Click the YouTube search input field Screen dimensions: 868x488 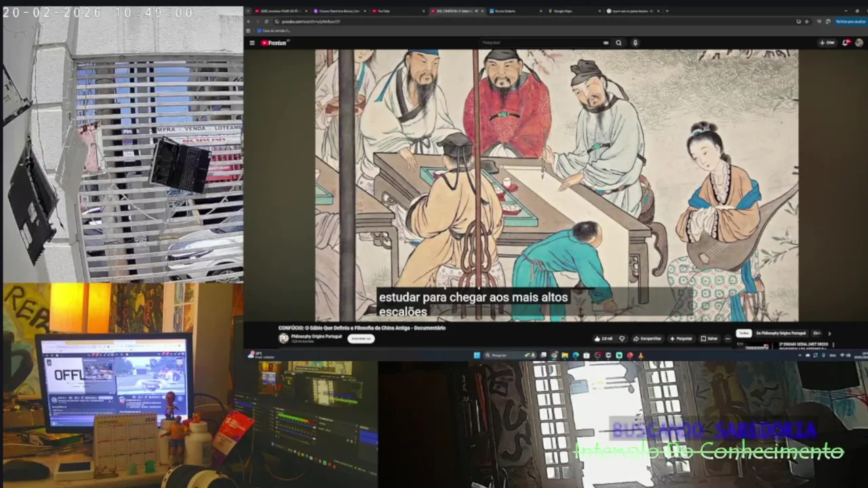tap(539, 43)
